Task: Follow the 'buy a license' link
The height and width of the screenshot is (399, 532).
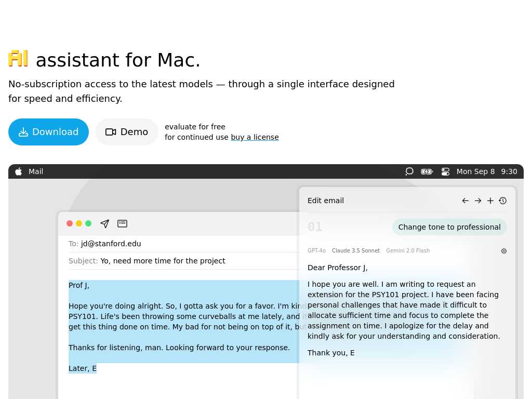Action: (x=255, y=137)
